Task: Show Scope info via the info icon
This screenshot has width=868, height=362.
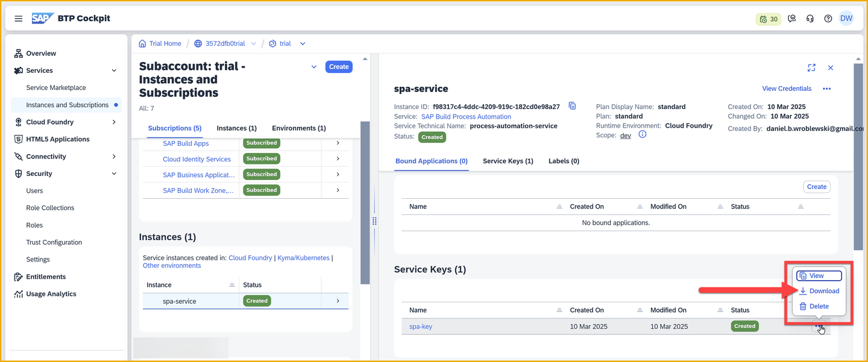Action: [x=642, y=135]
